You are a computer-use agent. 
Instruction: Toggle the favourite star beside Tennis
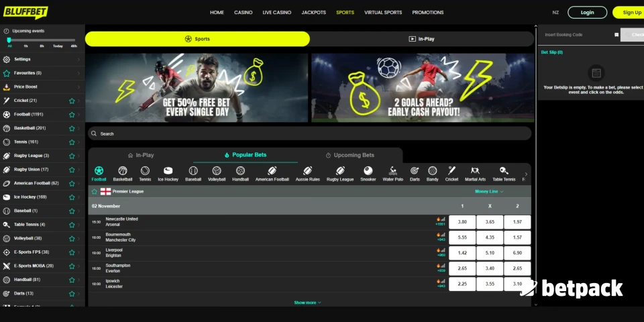click(x=72, y=142)
